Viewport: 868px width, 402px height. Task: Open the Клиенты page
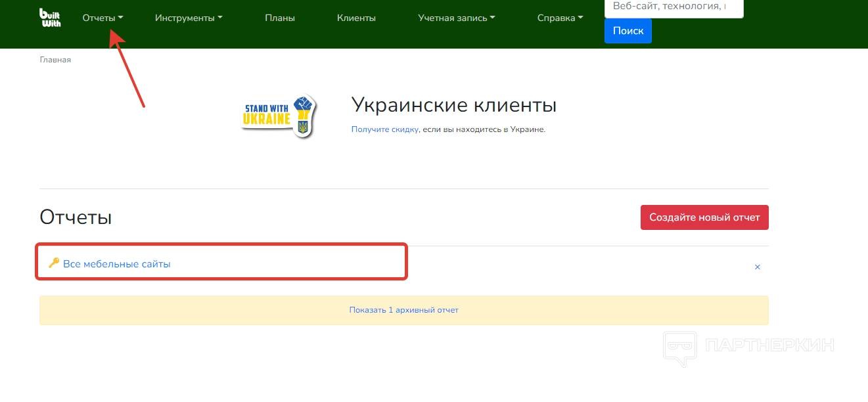pos(356,18)
